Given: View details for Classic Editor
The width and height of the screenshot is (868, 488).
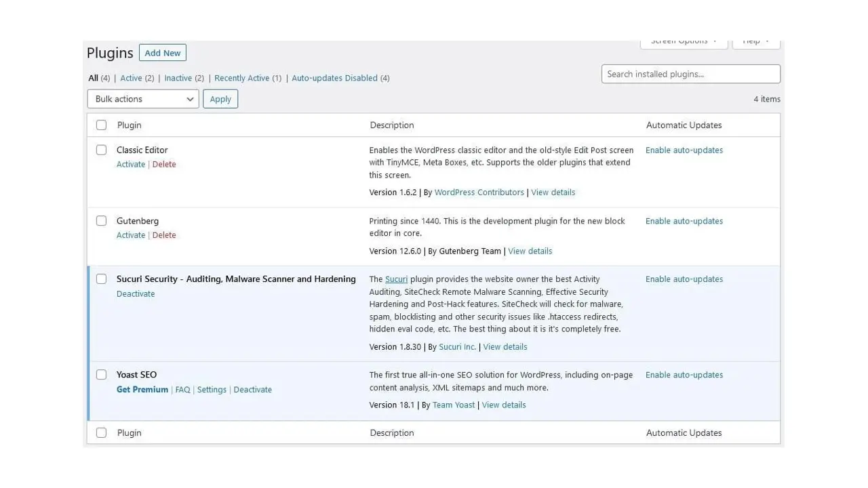Looking at the screenshot, I should [553, 192].
